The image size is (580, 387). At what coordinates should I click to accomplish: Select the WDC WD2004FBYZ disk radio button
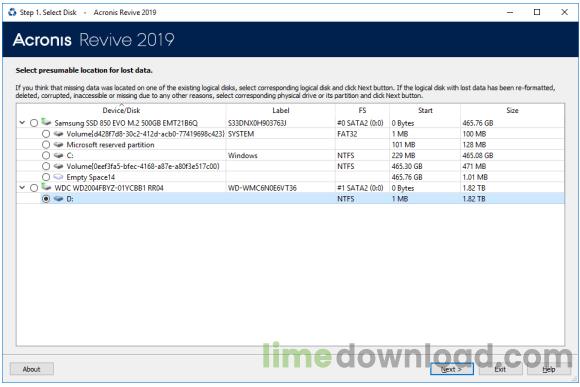click(34, 188)
